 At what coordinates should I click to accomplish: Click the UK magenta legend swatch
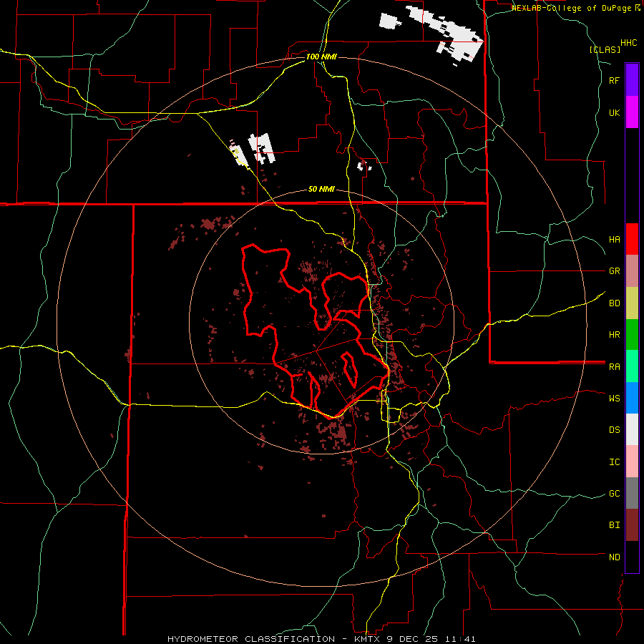click(632, 112)
